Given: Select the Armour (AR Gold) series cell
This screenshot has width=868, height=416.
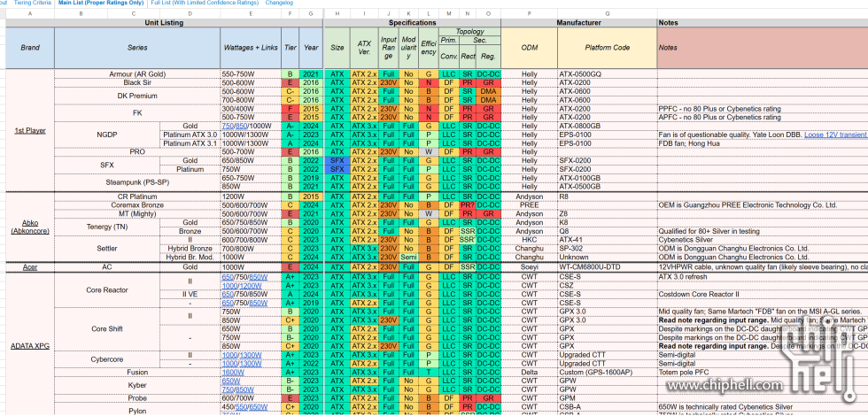Looking at the screenshot, I should tap(137, 74).
